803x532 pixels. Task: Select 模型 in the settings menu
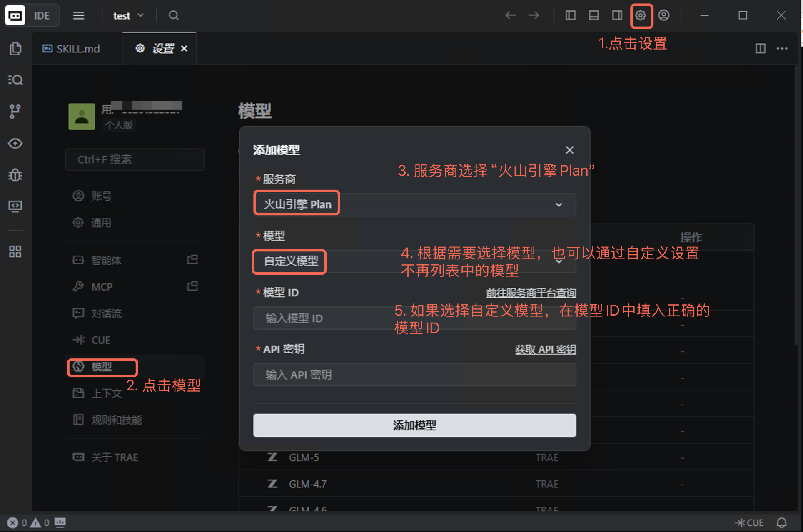click(x=102, y=367)
